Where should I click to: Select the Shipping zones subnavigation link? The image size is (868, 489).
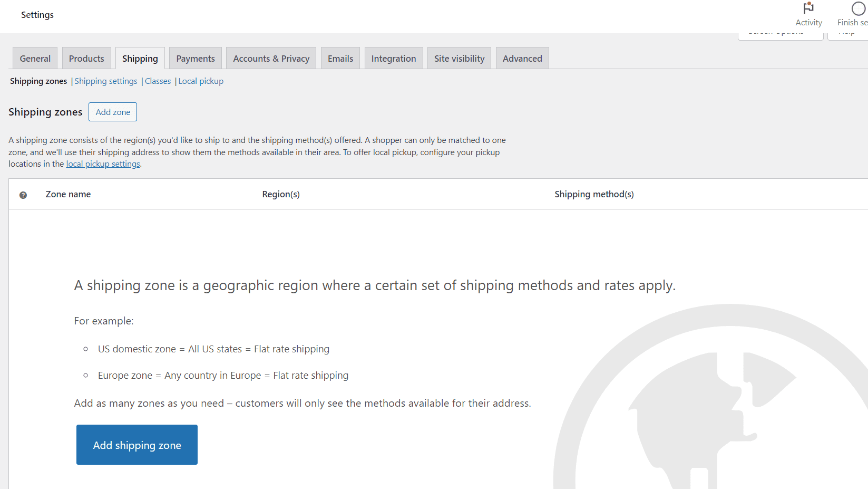38,81
